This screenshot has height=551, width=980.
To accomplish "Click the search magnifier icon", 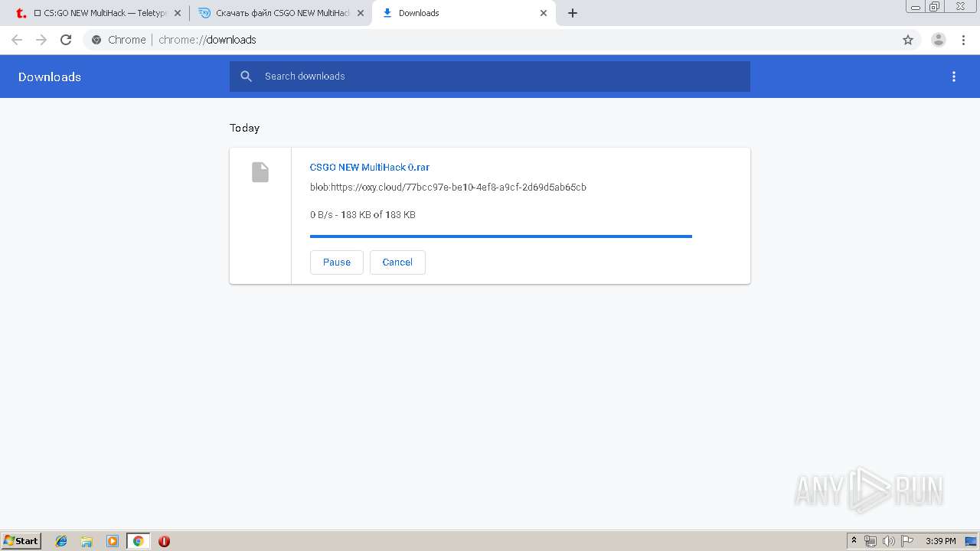I will [246, 77].
